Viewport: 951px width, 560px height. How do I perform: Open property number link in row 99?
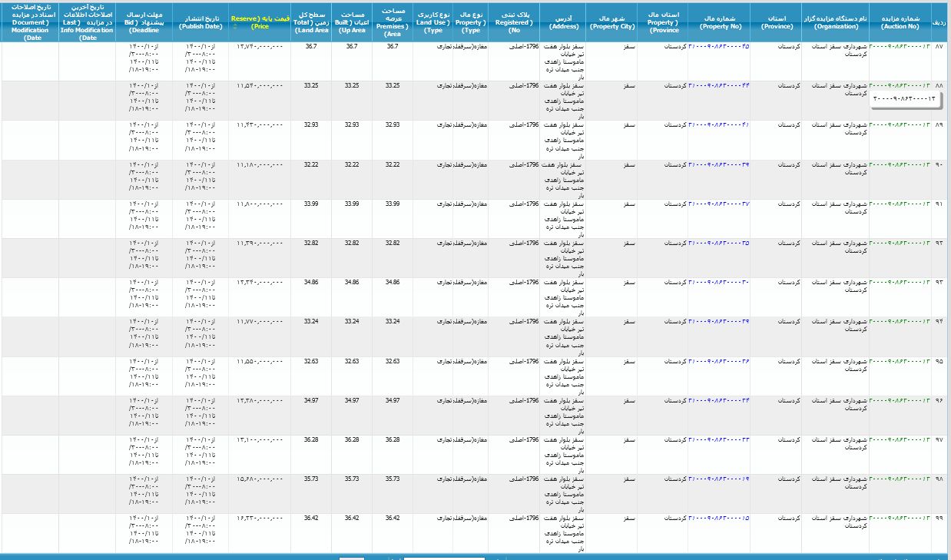click(x=718, y=519)
